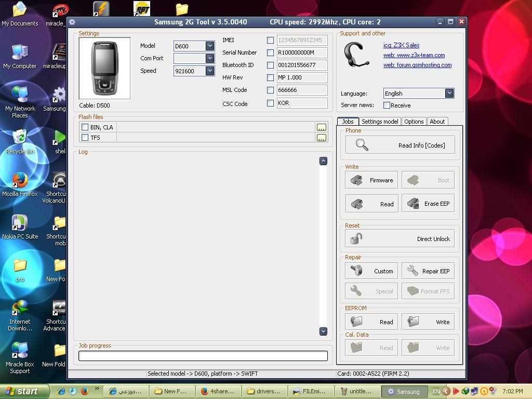The image size is (532, 399).
Task: Click log scroll up arrow
Action: pos(323,161)
